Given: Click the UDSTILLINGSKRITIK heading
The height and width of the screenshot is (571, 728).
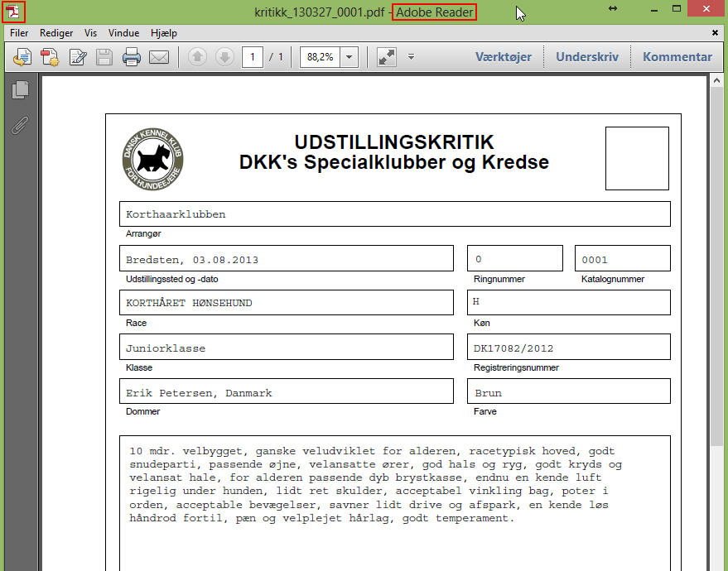Looking at the screenshot, I should pyautogui.click(x=394, y=142).
